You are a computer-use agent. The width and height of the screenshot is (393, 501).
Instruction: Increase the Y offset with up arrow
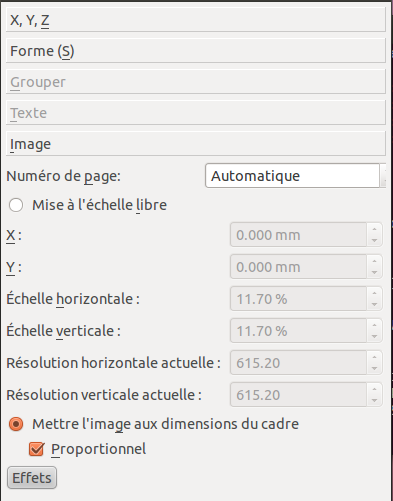(374, 261)
